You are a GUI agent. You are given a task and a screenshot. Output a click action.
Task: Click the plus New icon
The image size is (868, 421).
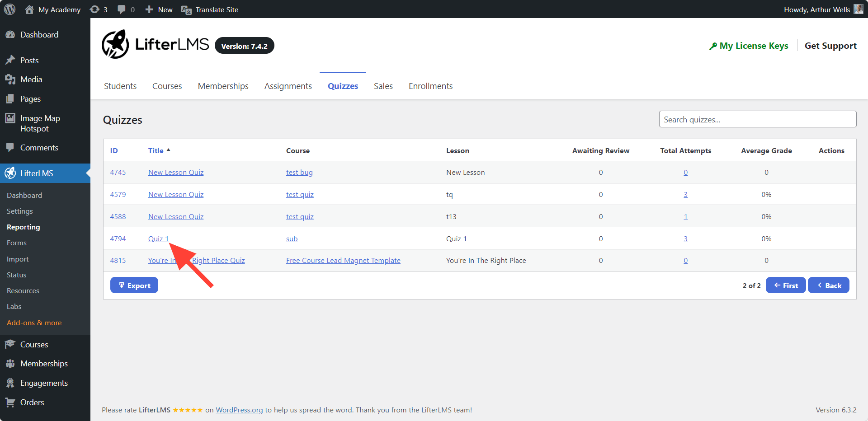click(x=149, y=9)
